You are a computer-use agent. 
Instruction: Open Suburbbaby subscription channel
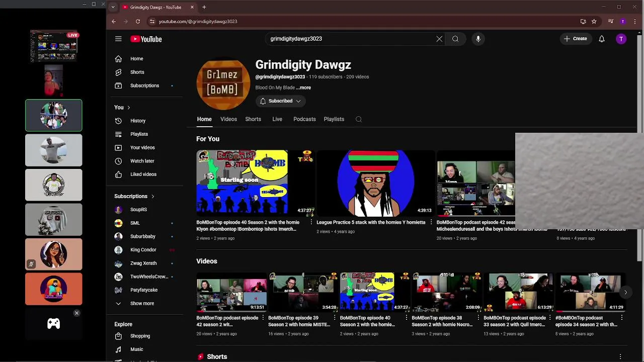[146, 236]
